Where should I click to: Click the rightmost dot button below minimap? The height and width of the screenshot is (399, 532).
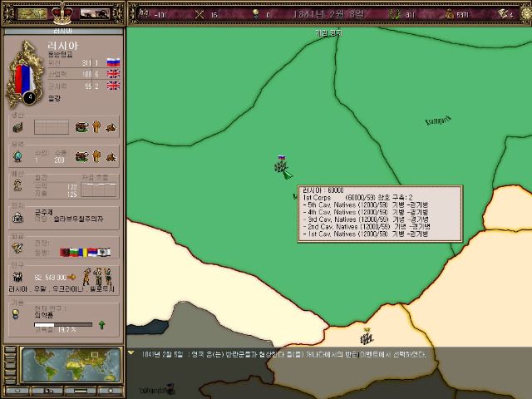[x=111, y=391]
